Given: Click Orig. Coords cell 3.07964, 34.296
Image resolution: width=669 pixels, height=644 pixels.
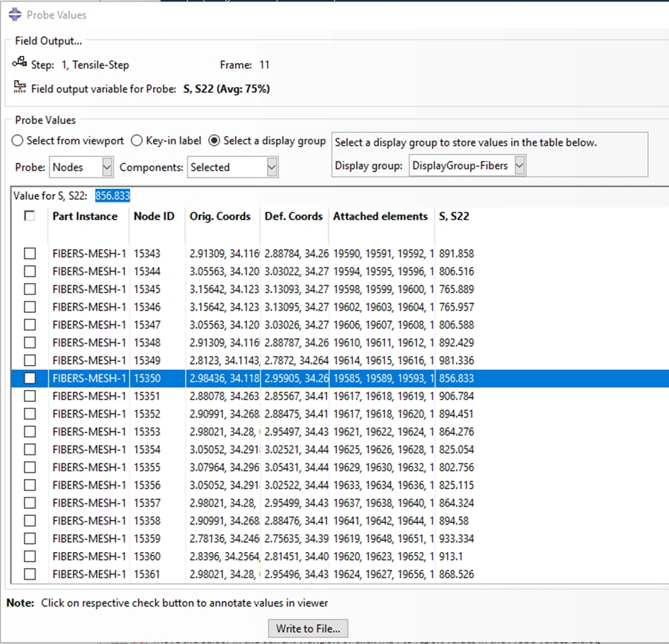Looking at the screenshot, I should coord(224,468).
